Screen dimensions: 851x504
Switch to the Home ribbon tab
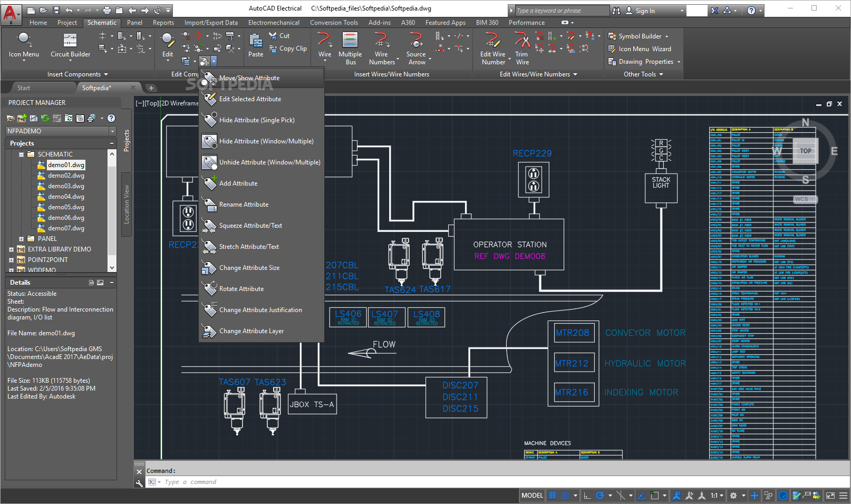38,23
